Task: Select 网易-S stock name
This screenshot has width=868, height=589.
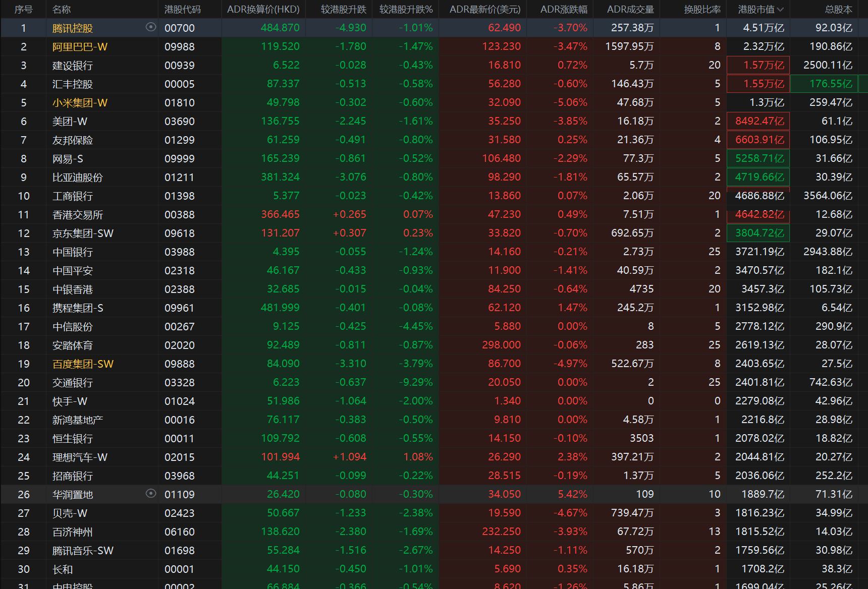Action: pos(68,159)
